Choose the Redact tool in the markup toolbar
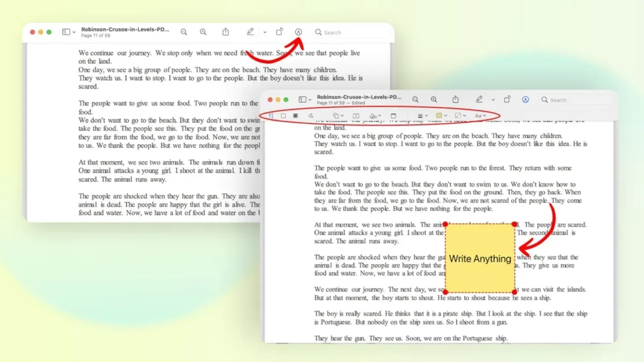This screenshot has width=644, height=362. [296, 115]
